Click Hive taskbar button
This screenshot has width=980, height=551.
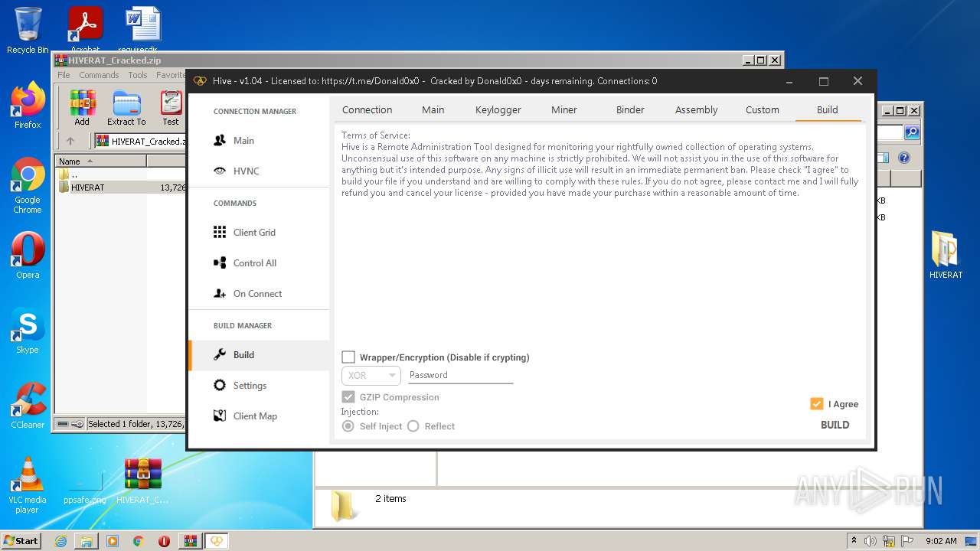point(217,541)
